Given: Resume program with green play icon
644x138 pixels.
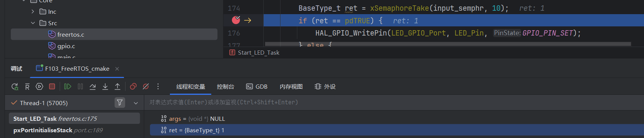Looking at the screenshot, I should 68,87.
